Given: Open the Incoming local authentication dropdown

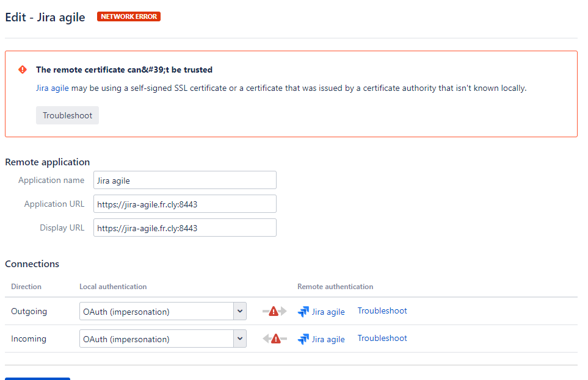Looking at the screenshot, I should point(162,339).
